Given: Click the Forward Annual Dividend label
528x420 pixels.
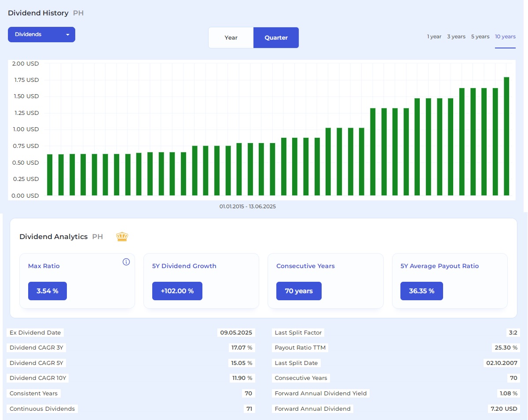Looking at the screenshot, I should tap(312, 409).
